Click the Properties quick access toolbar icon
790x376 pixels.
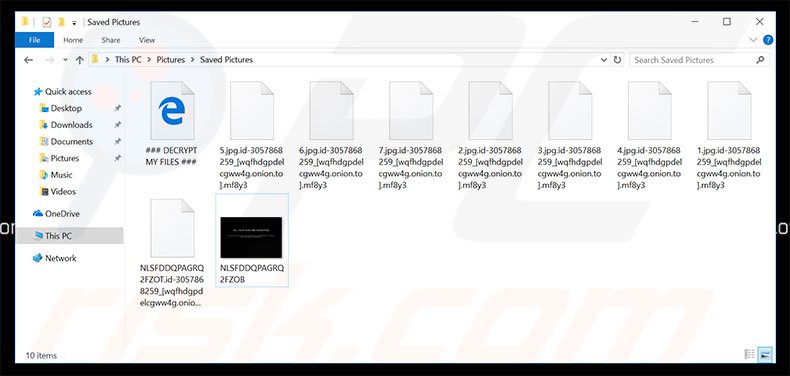47,22
